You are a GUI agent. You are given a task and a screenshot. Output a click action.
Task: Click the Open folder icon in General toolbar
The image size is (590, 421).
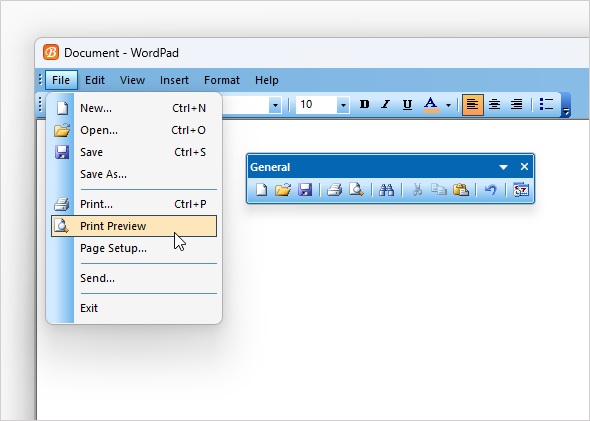click(283, 190)
